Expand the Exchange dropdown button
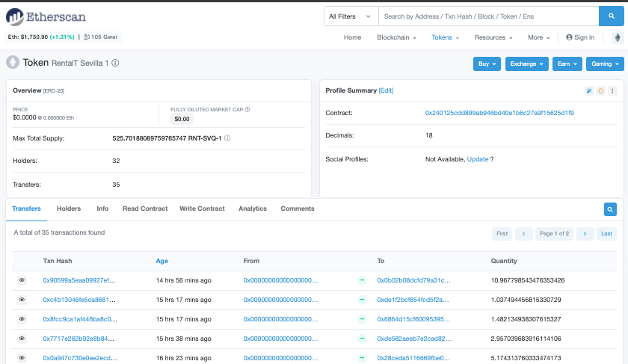This screenshot has height=364, width=628. tap(526, 64)
